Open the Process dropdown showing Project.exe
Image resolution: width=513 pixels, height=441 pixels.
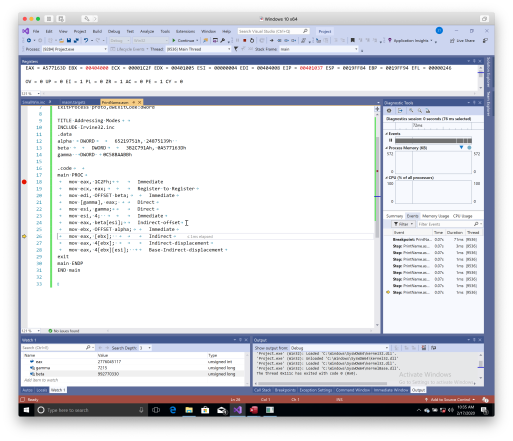click(x=75, y=49)
